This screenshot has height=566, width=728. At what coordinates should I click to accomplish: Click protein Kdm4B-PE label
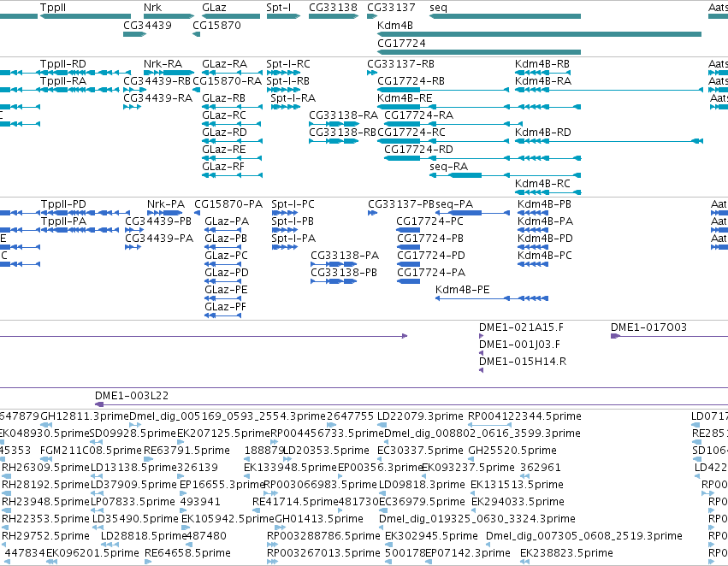pos(463,290)
